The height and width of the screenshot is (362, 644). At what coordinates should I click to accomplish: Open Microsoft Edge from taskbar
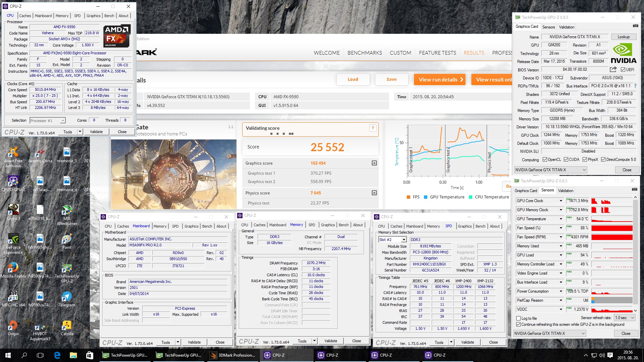pyautogui.click(x=57, y=355)
